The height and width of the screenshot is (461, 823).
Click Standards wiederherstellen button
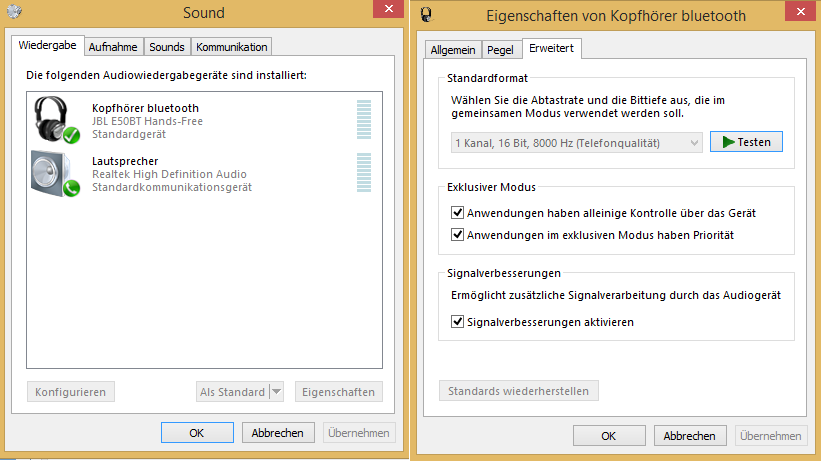[x=519, y=391]
